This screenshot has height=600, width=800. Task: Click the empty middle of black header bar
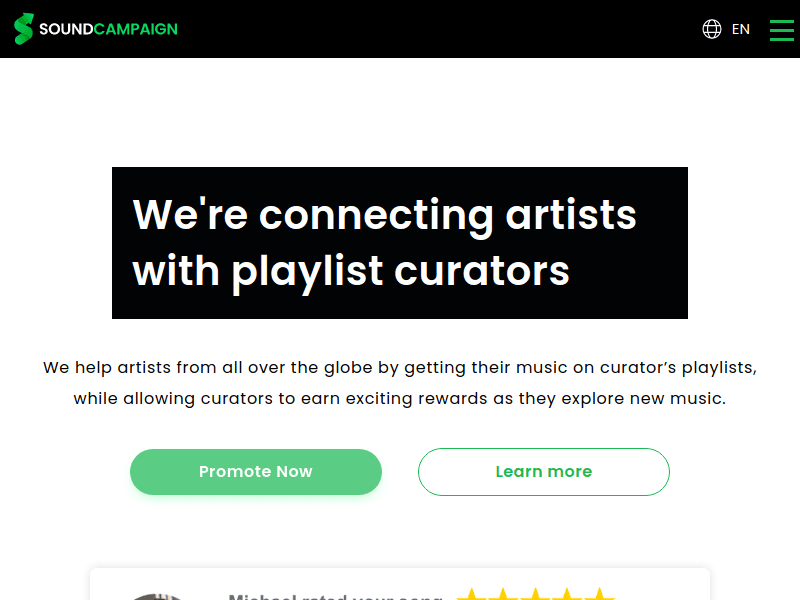tap(440, 29)
